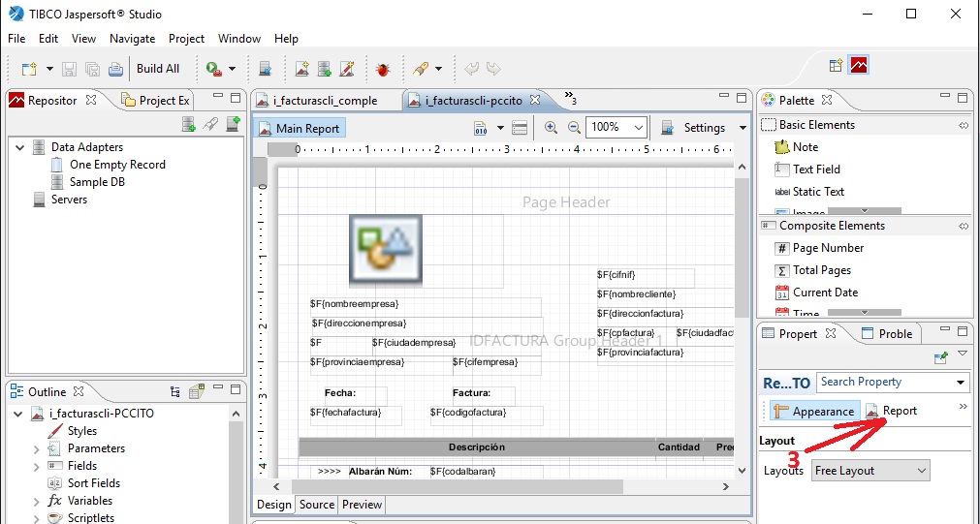
Task: Click the Print toolbar icon
Action: click(115, 69)
